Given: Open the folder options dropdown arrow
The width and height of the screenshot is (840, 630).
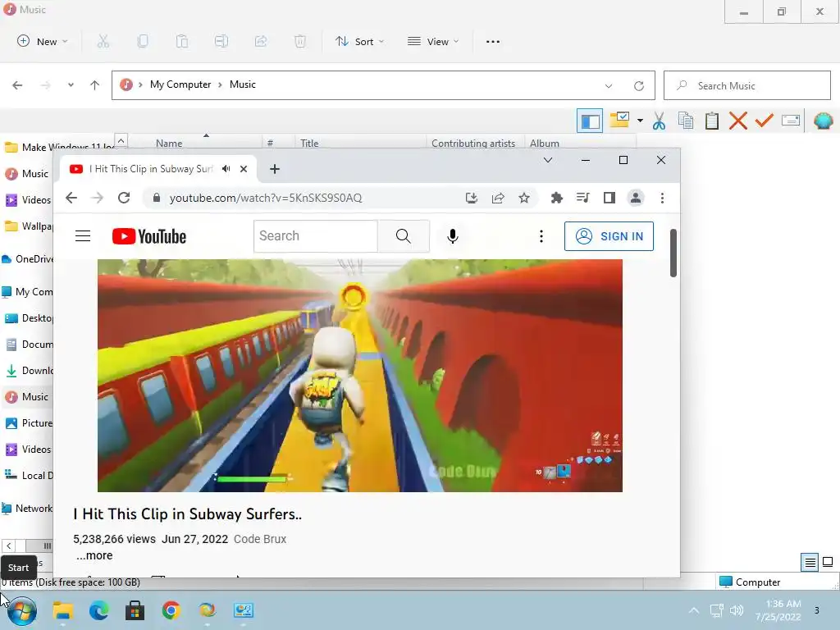Looking at the screenshot, I should click(640, 121).
